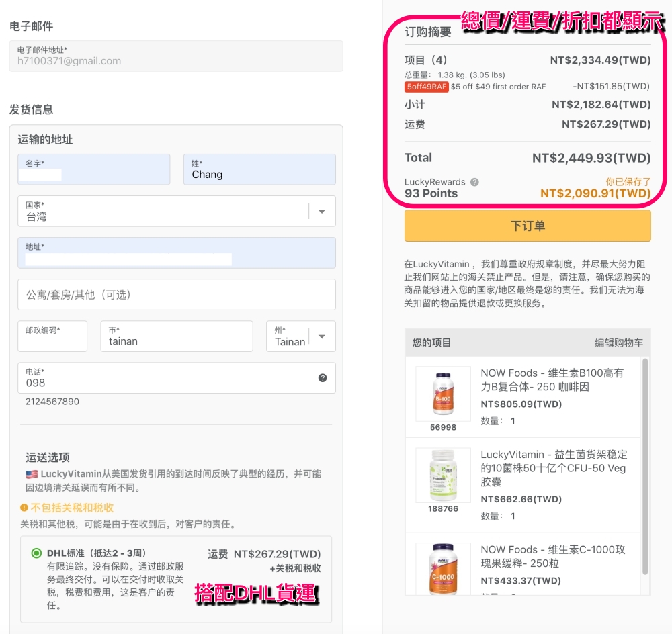Click the price NT$433.37(TWD)

tap(521, 580)
